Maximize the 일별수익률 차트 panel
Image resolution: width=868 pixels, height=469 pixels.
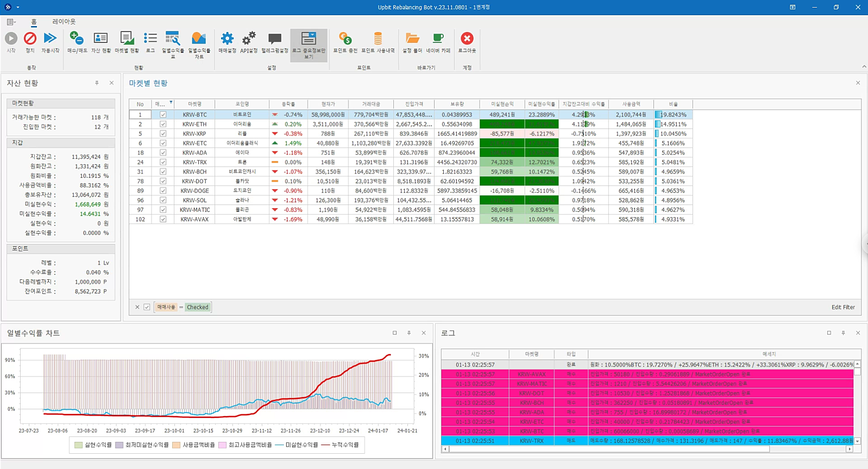click(x=395, y=333)
